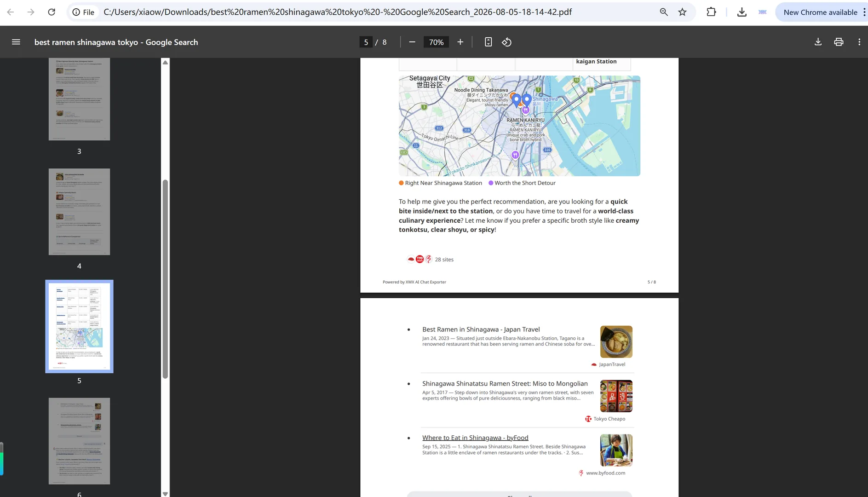Click the 70% zoom level field
This screenshot has width=868, height=497.
click(436, 42)
